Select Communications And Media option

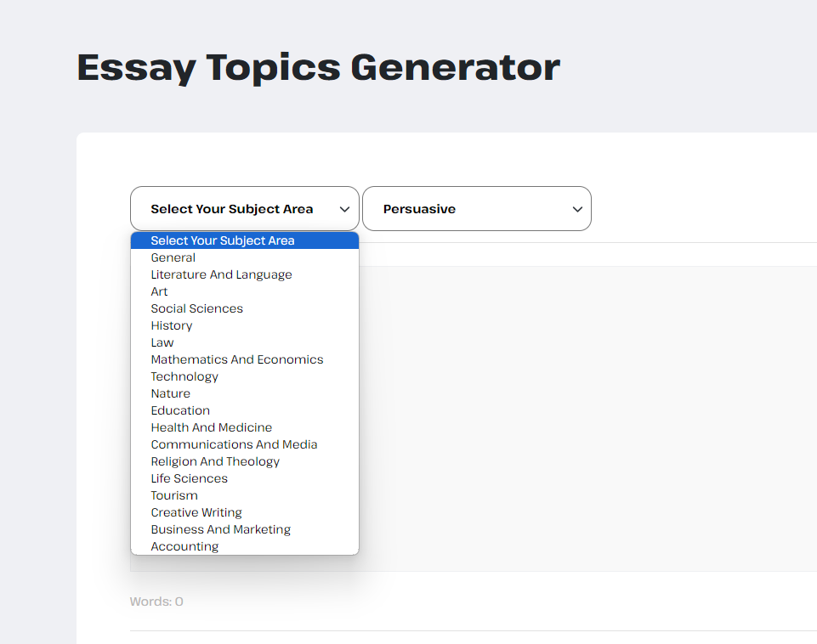[x=244, y=444]
